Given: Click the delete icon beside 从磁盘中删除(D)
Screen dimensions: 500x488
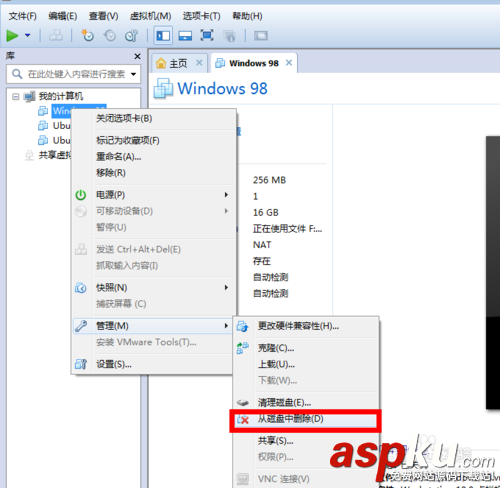Looking at the screenshot, I should (243, 420).
